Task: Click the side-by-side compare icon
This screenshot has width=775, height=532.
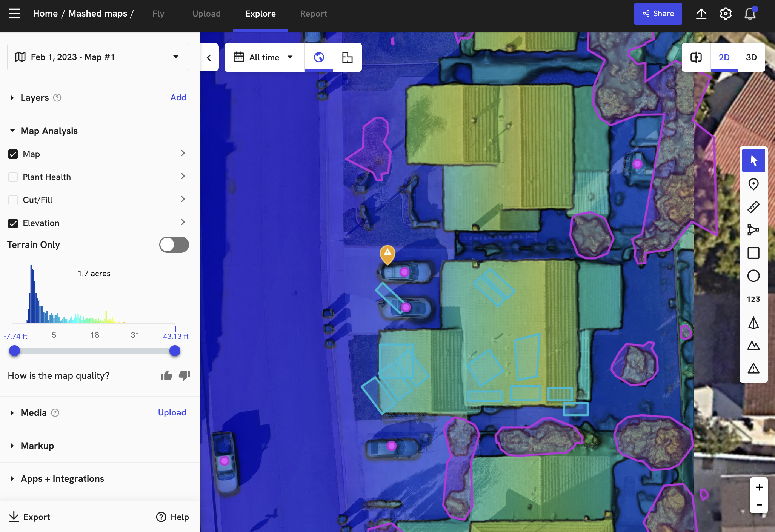Action: tap(696, 57)
